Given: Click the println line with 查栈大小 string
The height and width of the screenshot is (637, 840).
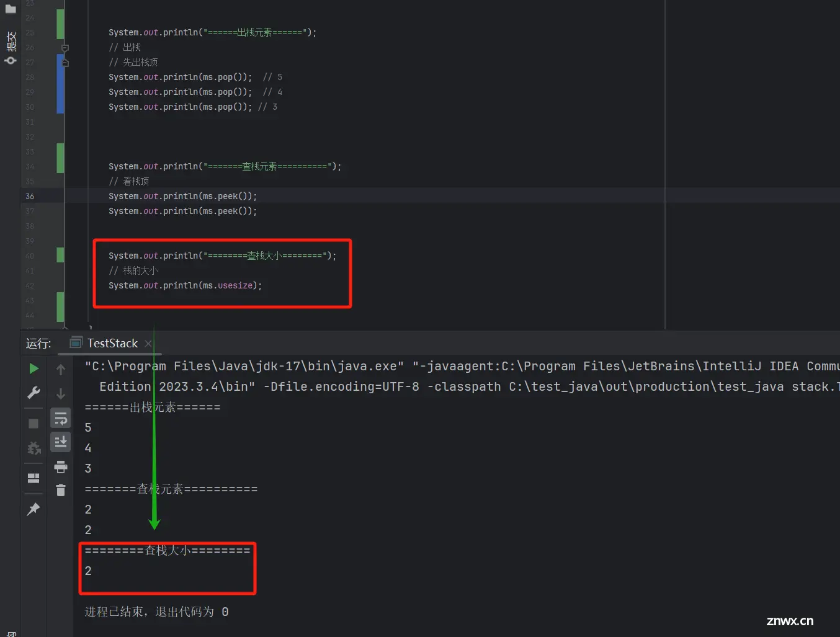Looking at the screenshot, I should 222,256.
